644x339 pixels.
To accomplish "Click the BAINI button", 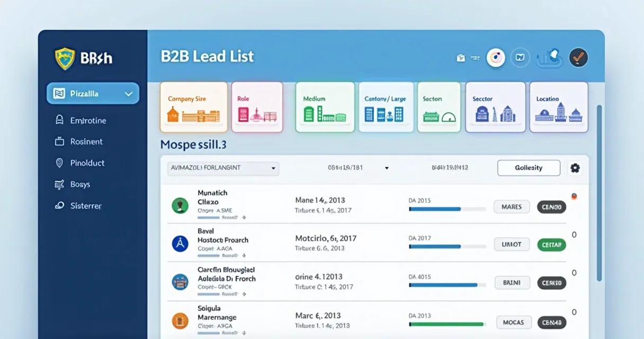I will click(512, 283).
